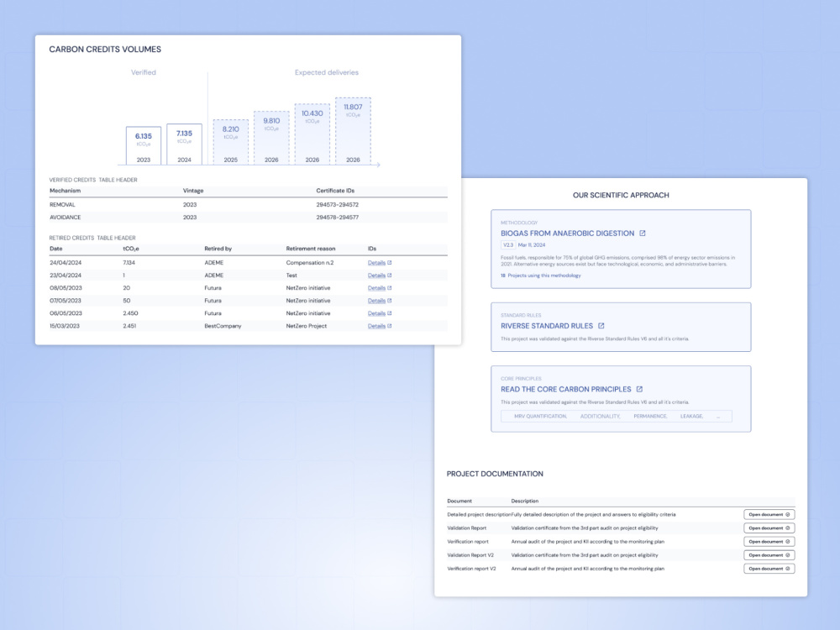This screenshot has height=630, width=840.
Task: Select the 9.810 tCO2e expected bar
Action: click(271, 138)
